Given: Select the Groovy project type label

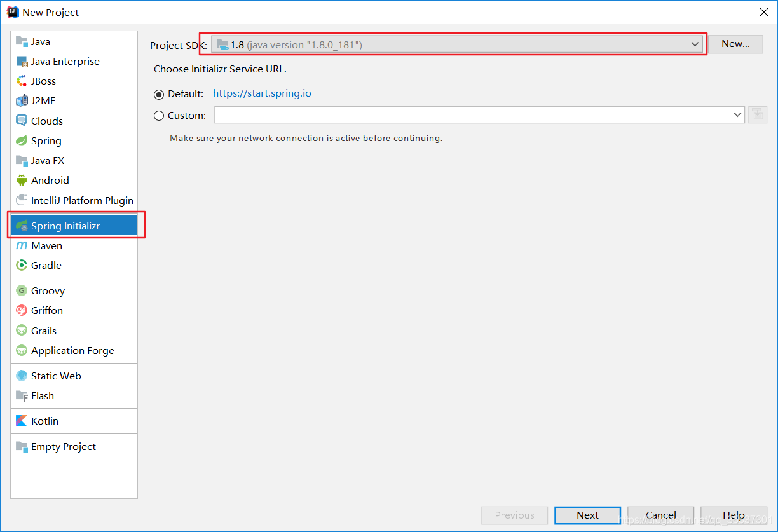Looking at the screenshot, I should coord(48,290).
